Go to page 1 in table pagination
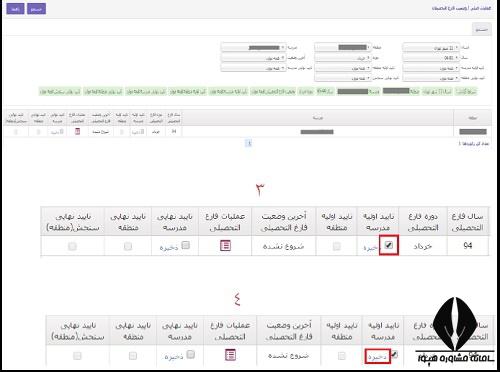Image resolution: width=500 pixels, height=372 pixels. coord(248,143)
